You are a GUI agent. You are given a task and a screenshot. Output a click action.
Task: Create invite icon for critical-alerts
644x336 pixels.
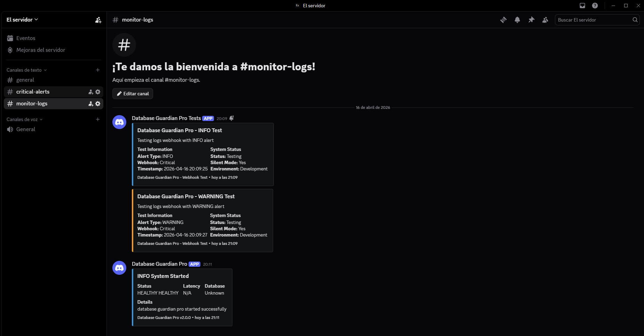(x=91, y=92)
